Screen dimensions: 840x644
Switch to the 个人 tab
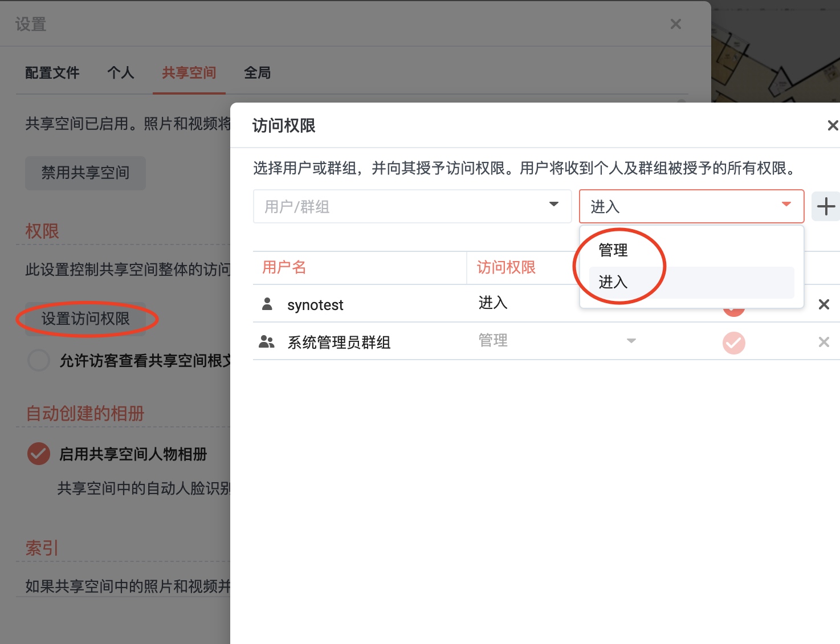(x=121, y=73)
